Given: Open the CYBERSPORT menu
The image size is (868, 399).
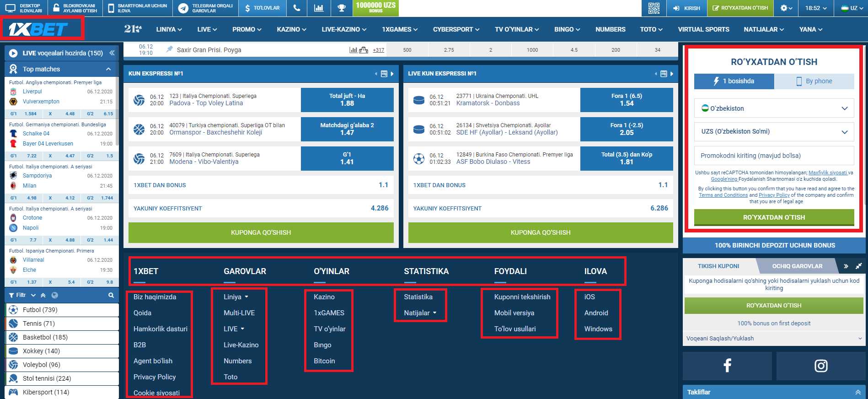Looking at the screenshot, I should 456,29.
